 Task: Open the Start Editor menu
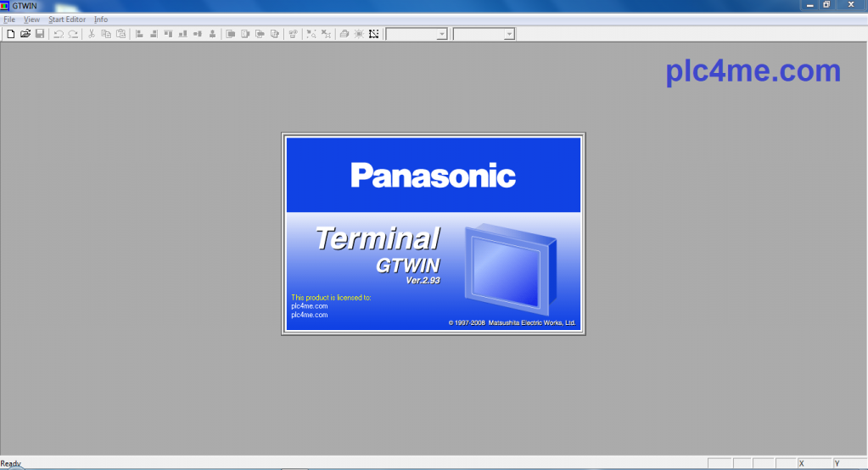(66, 19)
